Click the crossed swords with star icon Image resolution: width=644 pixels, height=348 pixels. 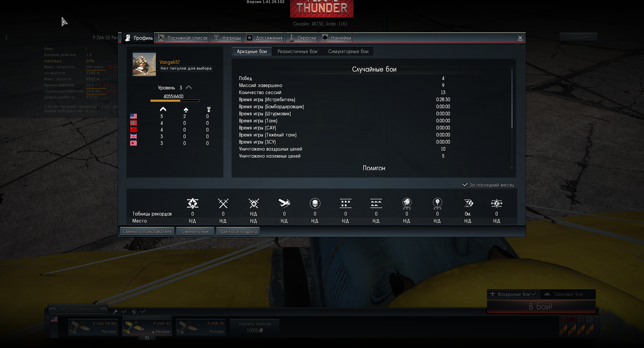(254, 203)
